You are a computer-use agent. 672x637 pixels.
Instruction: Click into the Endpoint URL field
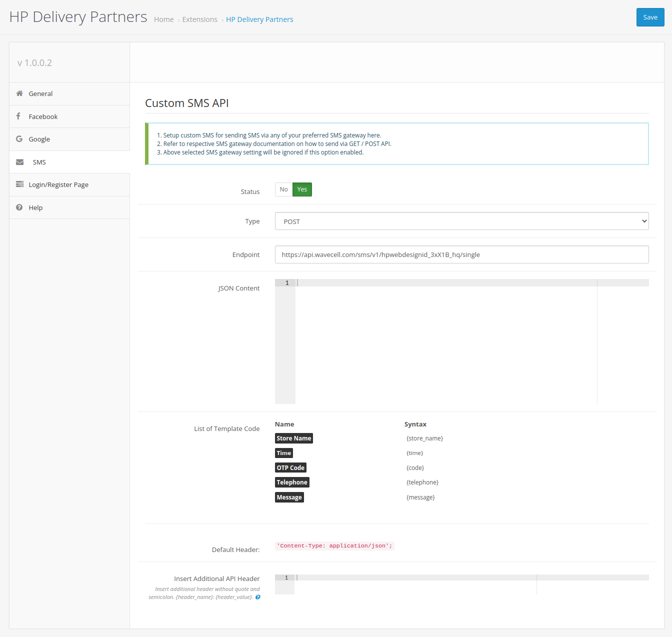[x=461, y=254]
